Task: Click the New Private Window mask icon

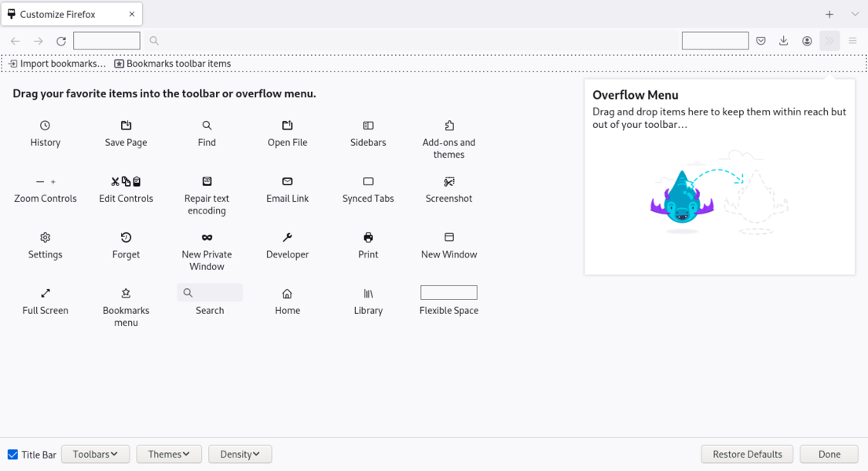Action: (x=207, y=237)
